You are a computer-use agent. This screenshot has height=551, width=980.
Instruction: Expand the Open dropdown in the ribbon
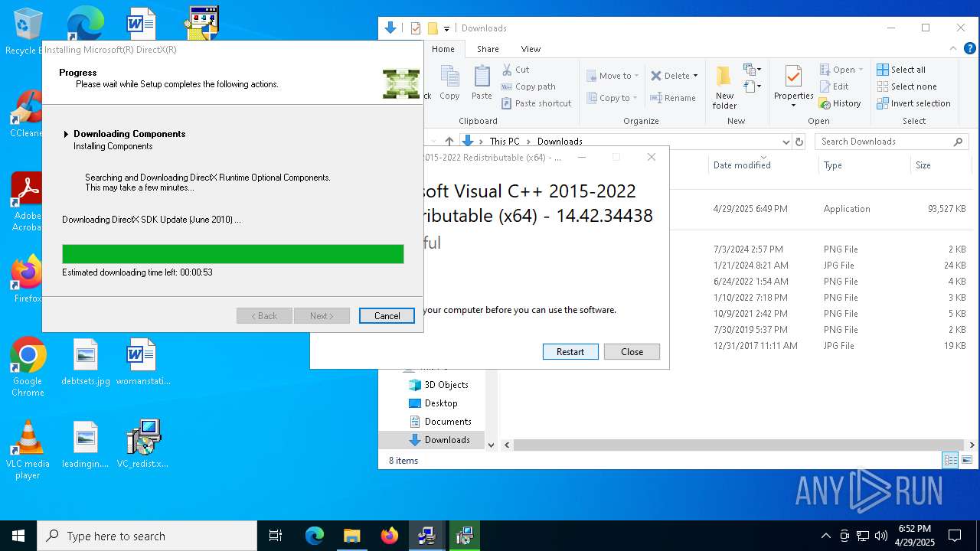[x=861, y=70]
